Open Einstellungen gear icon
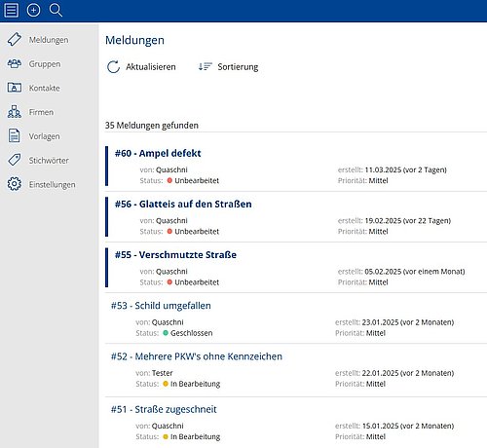The image size is (487, 448). coord(15,184)
